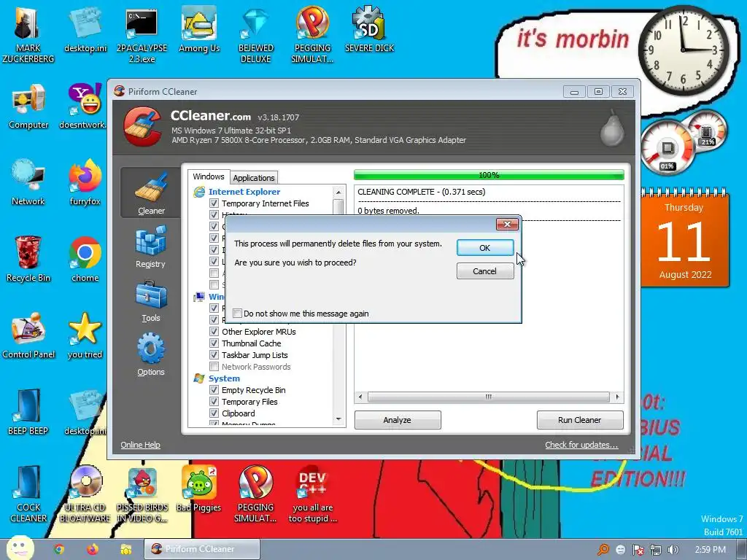Toggle Temporary Internet Files checkbox
747x560 pixels.
point(214,203)
